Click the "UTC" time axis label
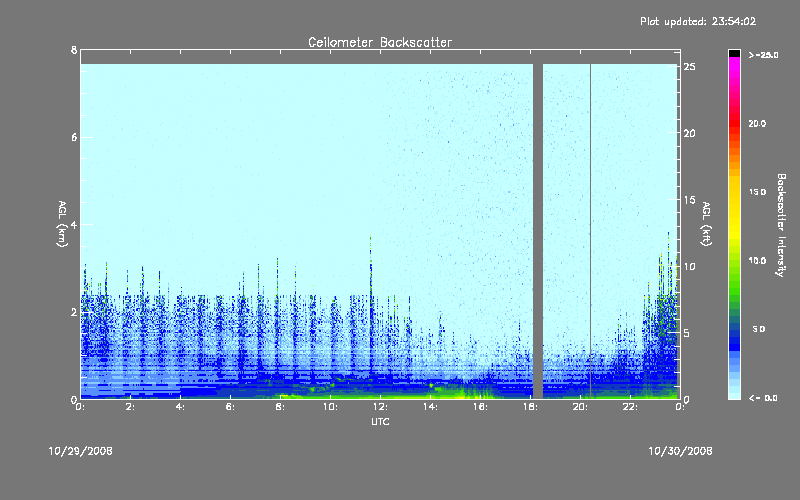The width and height of the screenshot is (800, 500). [380, 421]
